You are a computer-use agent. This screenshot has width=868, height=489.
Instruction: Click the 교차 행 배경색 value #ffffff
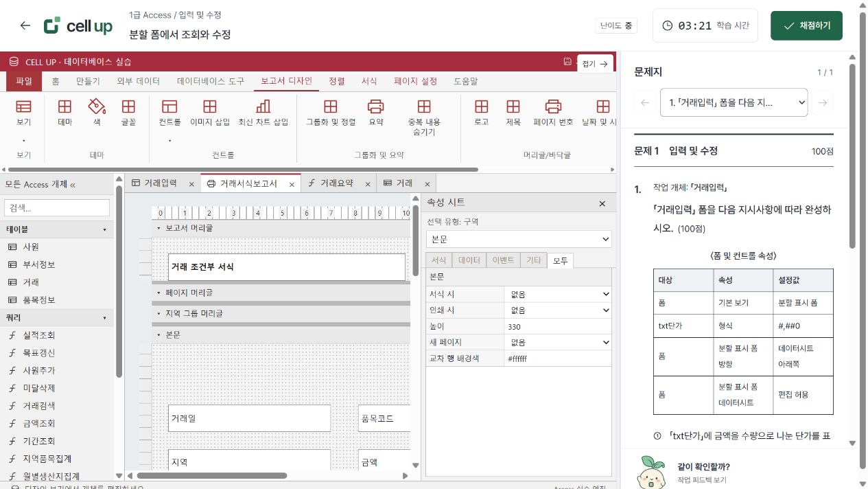[557, 359]
